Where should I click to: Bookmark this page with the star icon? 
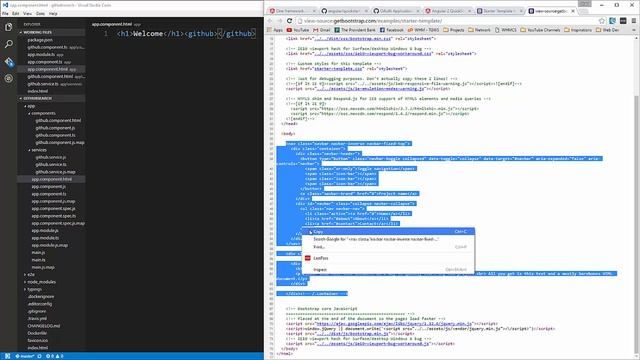pyautogui.click(x=602, y=21)
